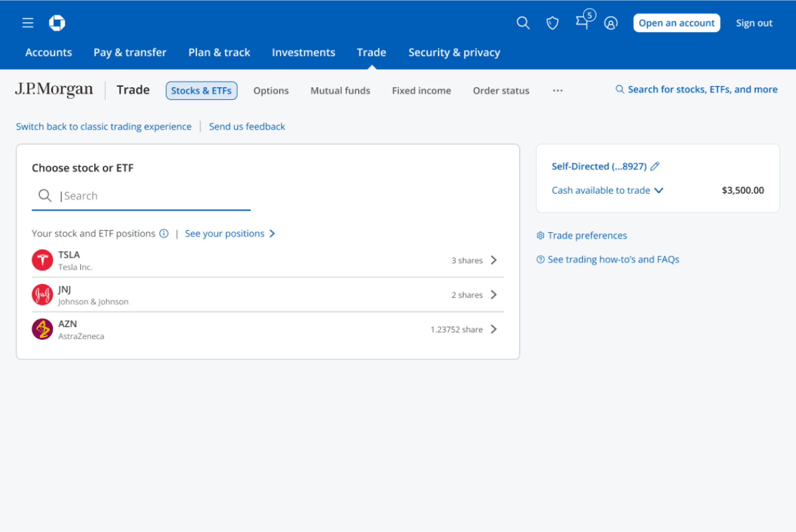Click the J.P.Morgan logo
The height and width of the screenshot is (532, 796).
click(x=54, y=89)
